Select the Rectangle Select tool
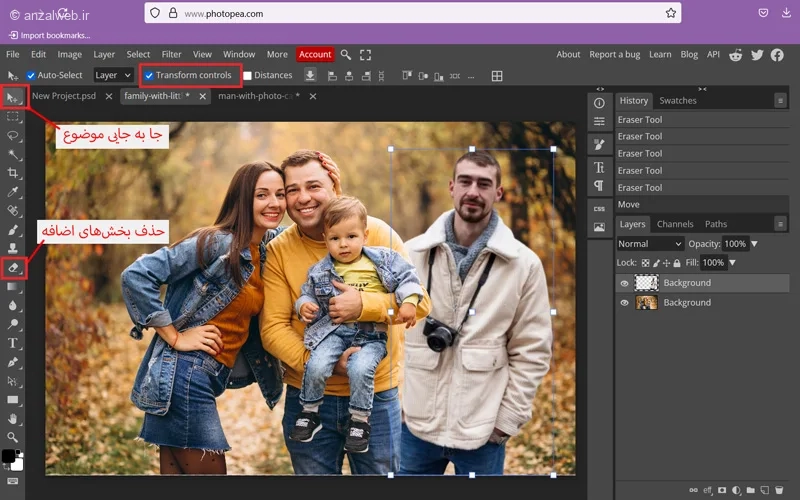Screen dimensions: 800x500 [x=13, y=117]
